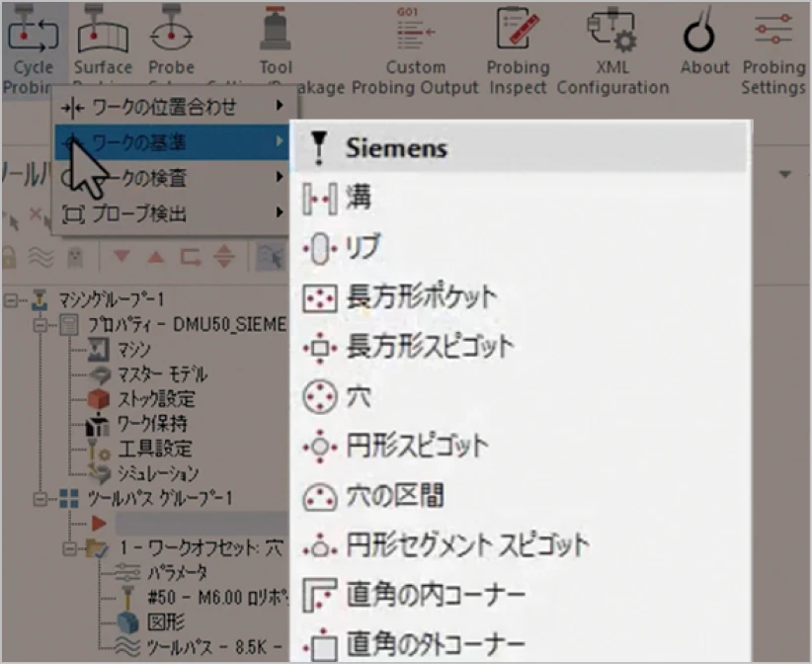
Task: Choose 直角の内コーナー from the list
Action: pyautogui.click(x=436, y=594)
